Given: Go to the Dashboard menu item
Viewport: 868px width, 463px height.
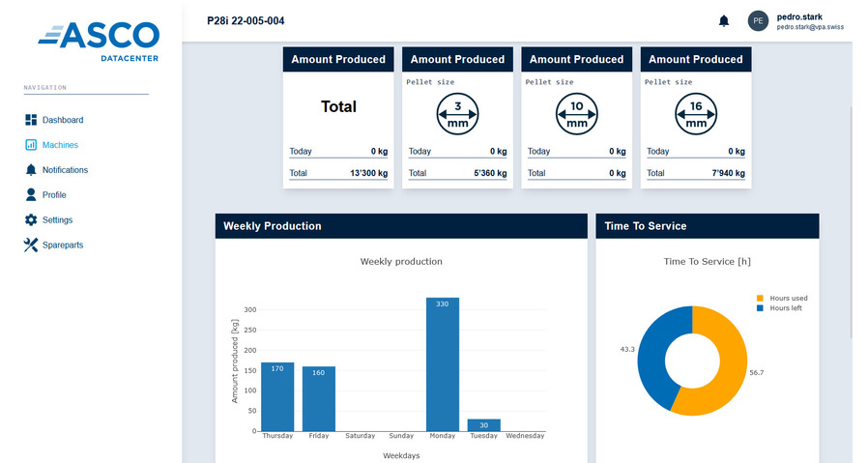Looking at the screenshot, I should tap(62, 120).
